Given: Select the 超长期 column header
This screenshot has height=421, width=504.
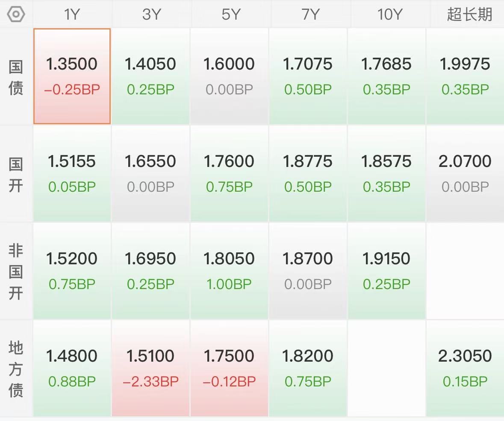Looking at the screenshot, I should point(469,14).
